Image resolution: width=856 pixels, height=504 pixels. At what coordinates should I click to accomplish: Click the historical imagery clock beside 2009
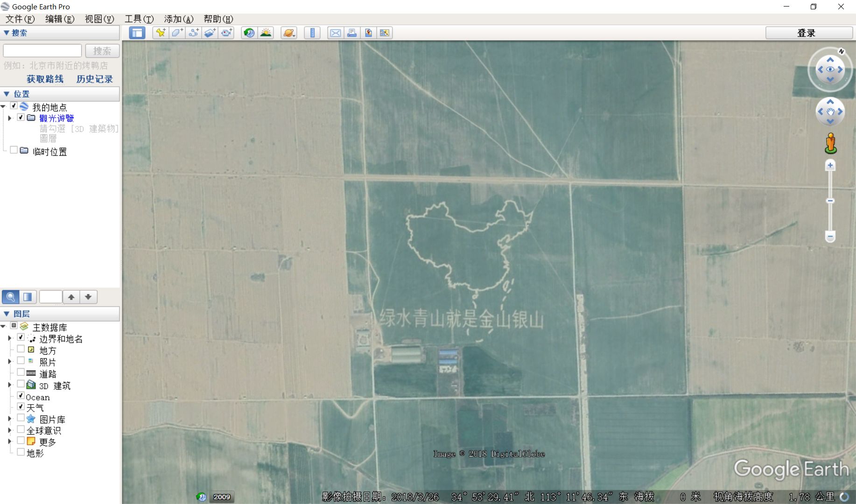coord(201,497)
